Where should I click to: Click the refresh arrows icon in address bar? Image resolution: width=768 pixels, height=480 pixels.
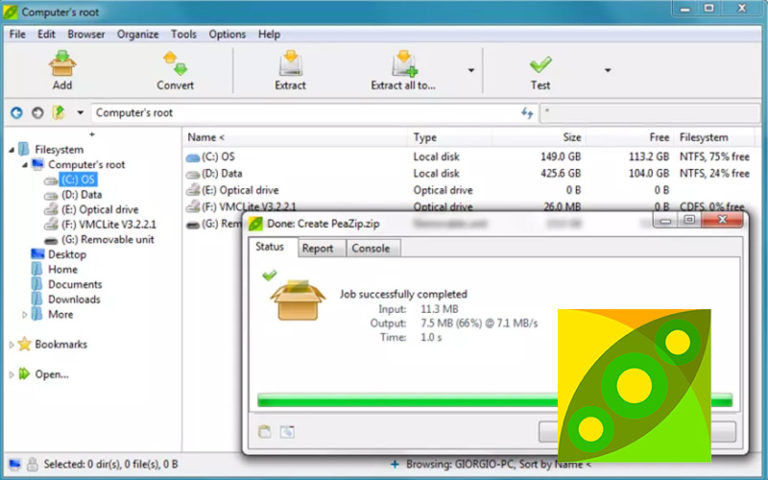point(527,113)
